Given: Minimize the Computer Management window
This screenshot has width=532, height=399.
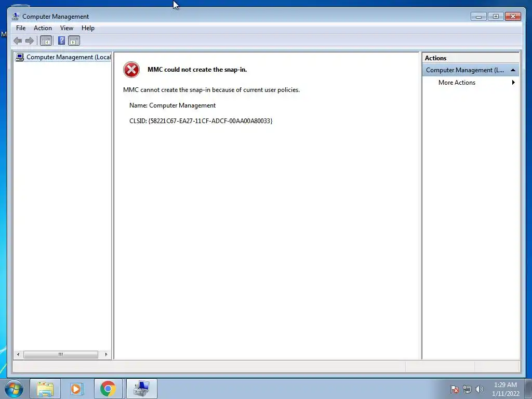Looking at the screenshot, I should (478, 16).
